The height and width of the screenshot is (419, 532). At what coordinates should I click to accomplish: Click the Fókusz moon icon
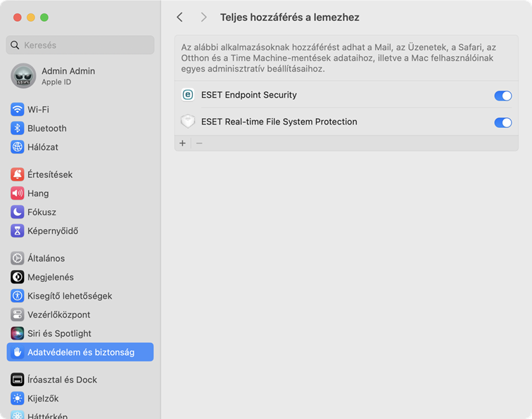[18, 212]
